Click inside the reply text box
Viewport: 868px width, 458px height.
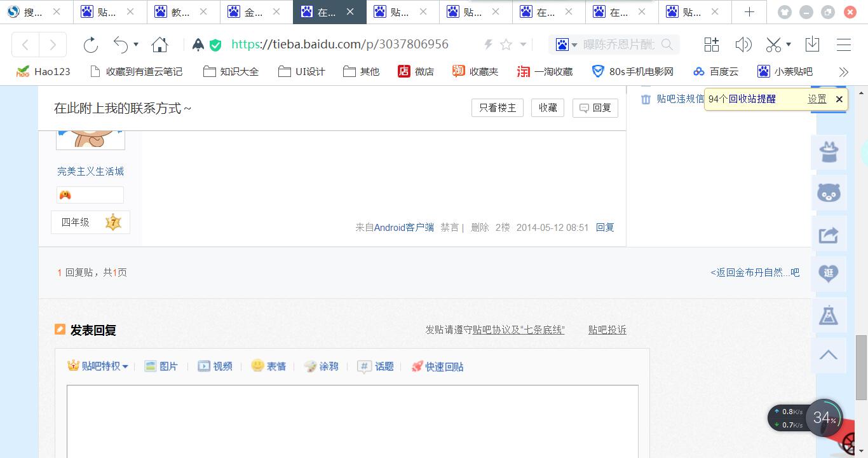coord(352,420)
